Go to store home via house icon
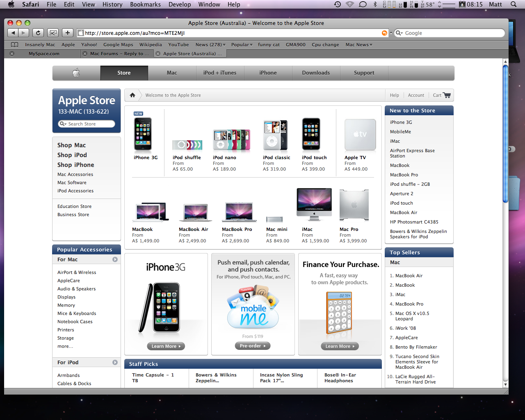This screenshot has height=420, width=525. tap(132, 95)
